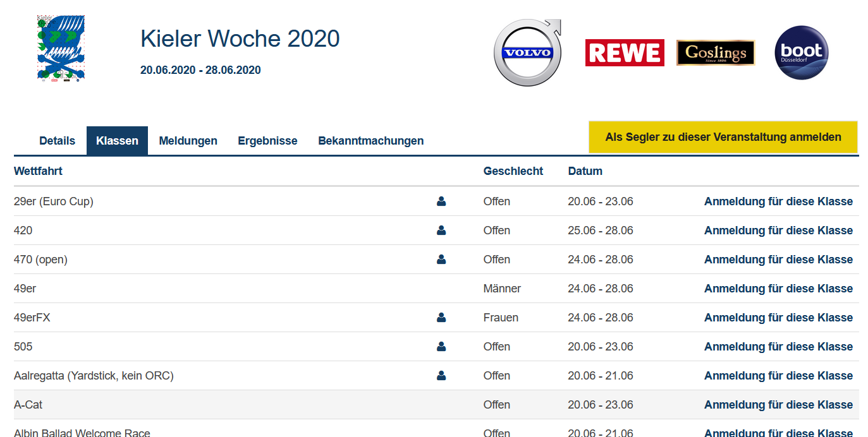Click the person icon for 470 (open)

coord(441,260)
